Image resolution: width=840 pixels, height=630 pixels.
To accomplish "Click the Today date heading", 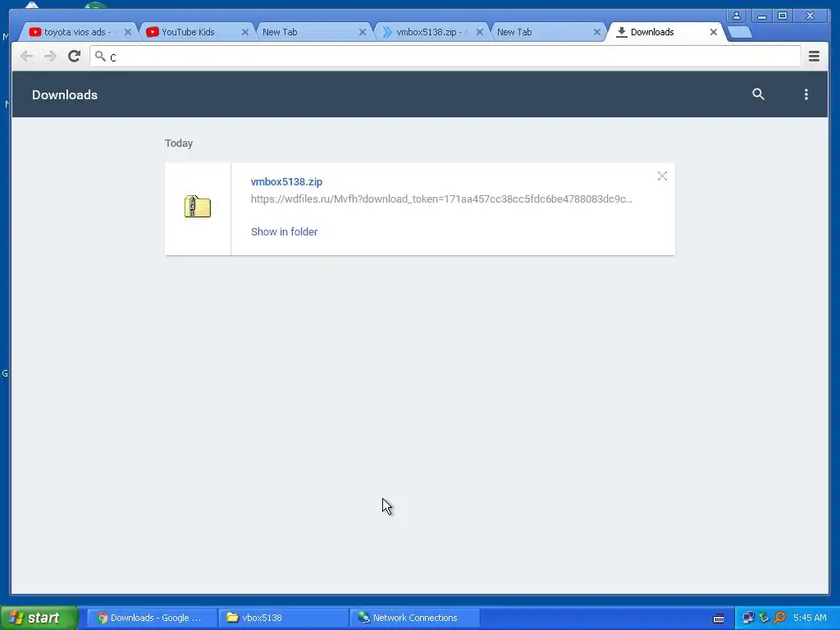I will [x=178, y=143].
